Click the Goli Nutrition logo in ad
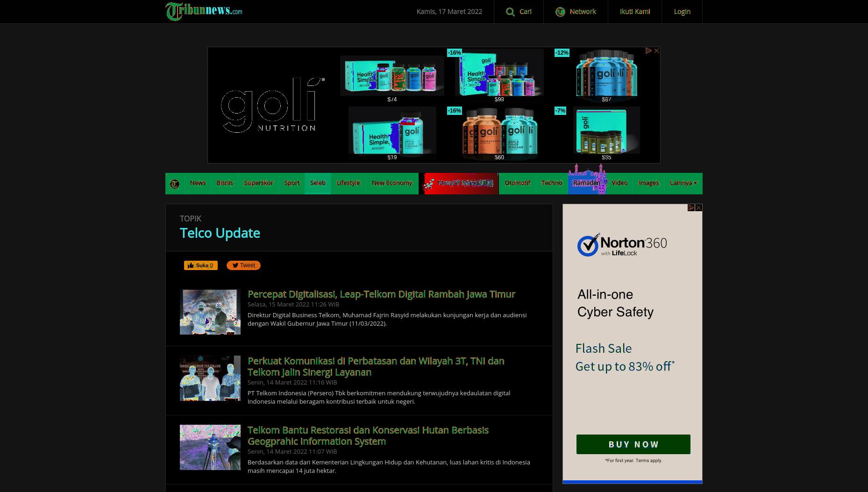The height and width of the screenshot is (492, 868). [272, 105]
